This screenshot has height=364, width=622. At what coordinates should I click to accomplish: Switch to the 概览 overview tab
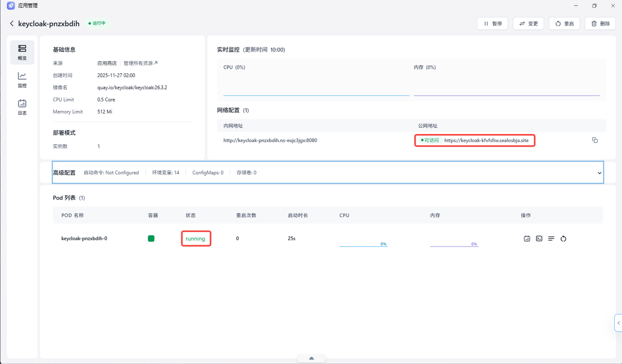point(22,52)
